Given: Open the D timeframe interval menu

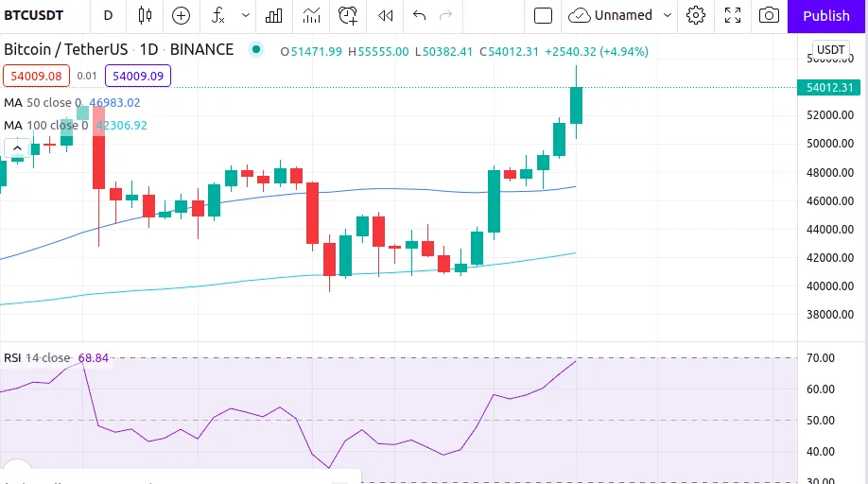Looking at the screenshot, I should (108, 15).
